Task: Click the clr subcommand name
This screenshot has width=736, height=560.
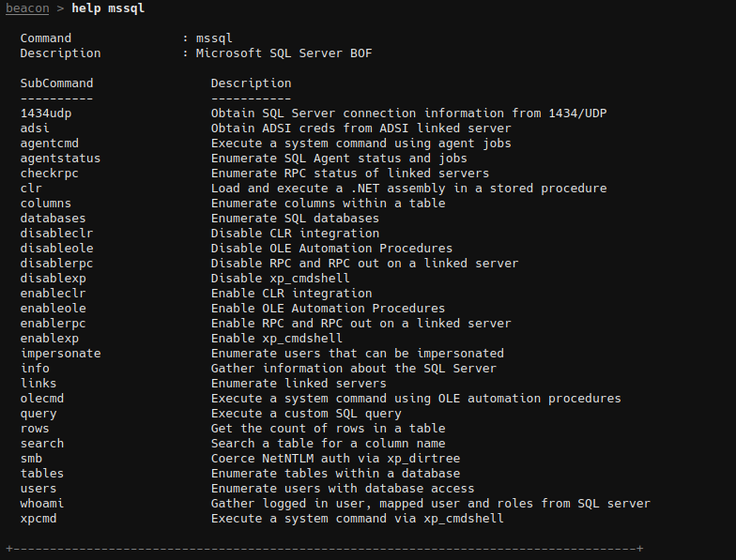Action: coord(31,189)
